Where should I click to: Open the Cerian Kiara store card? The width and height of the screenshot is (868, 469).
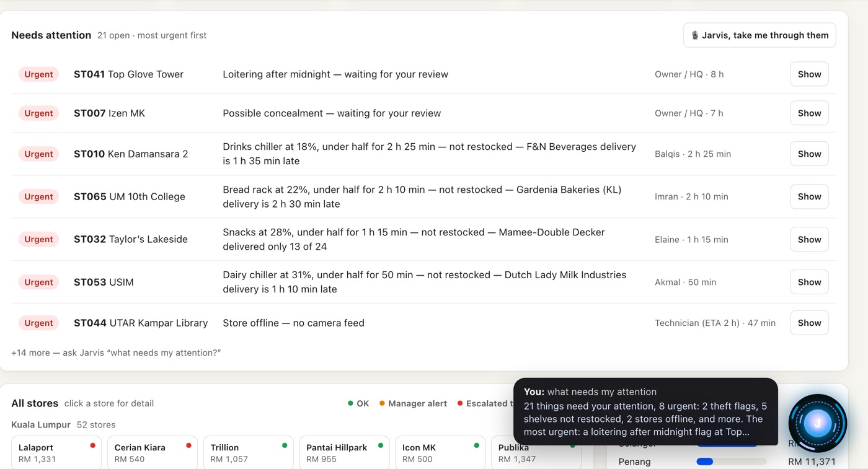(x=153, y=453)
